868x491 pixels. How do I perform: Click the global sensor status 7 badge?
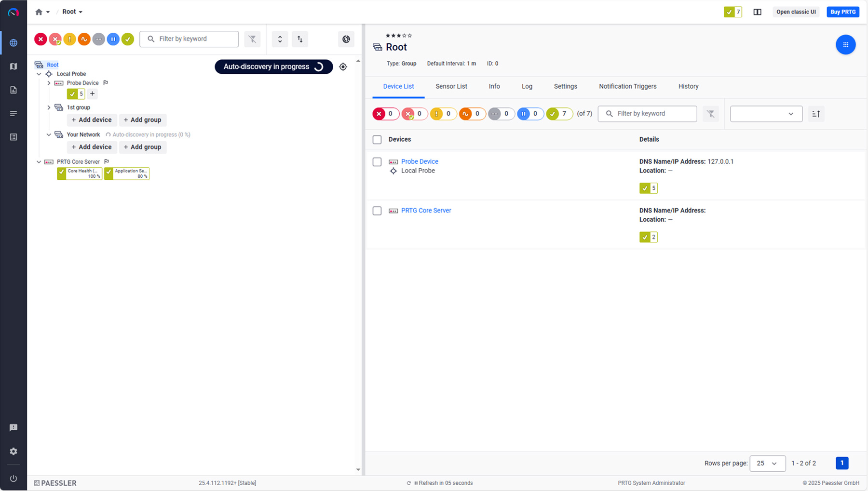732,12
